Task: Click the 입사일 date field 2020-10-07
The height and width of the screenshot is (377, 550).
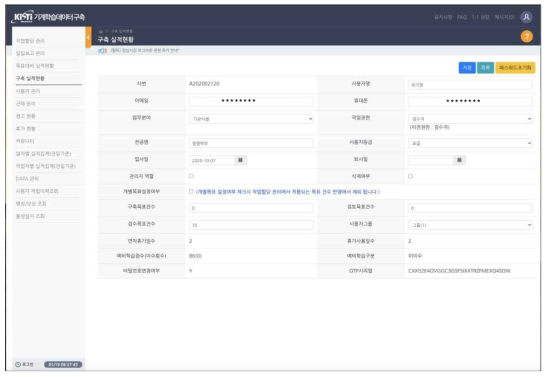Action: coord(212,161)
